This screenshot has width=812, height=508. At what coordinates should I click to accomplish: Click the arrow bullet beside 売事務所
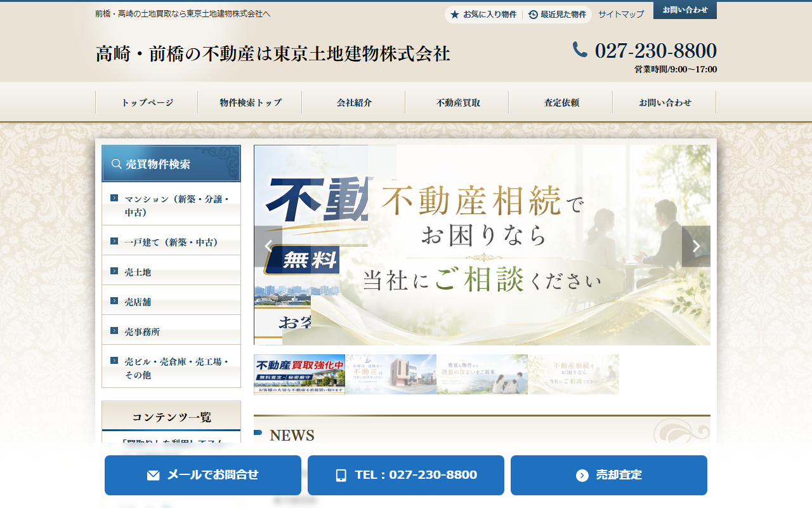click(x=114, y=331)
